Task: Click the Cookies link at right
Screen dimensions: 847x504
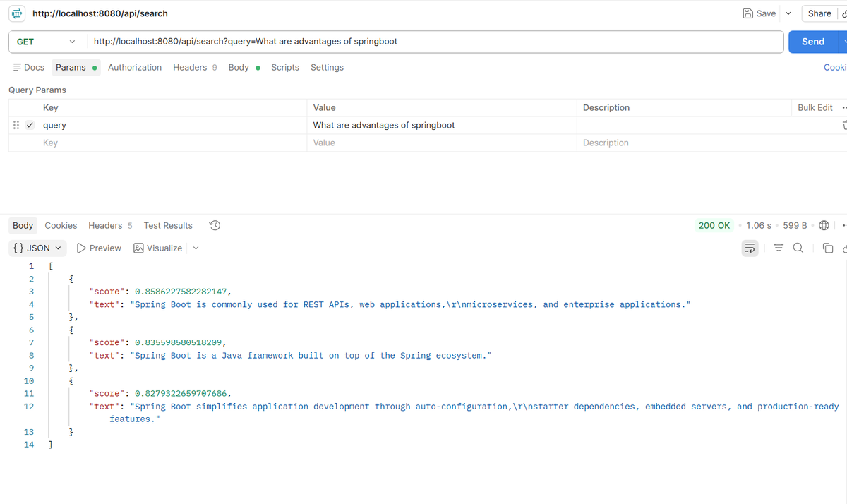Action: 835,67
